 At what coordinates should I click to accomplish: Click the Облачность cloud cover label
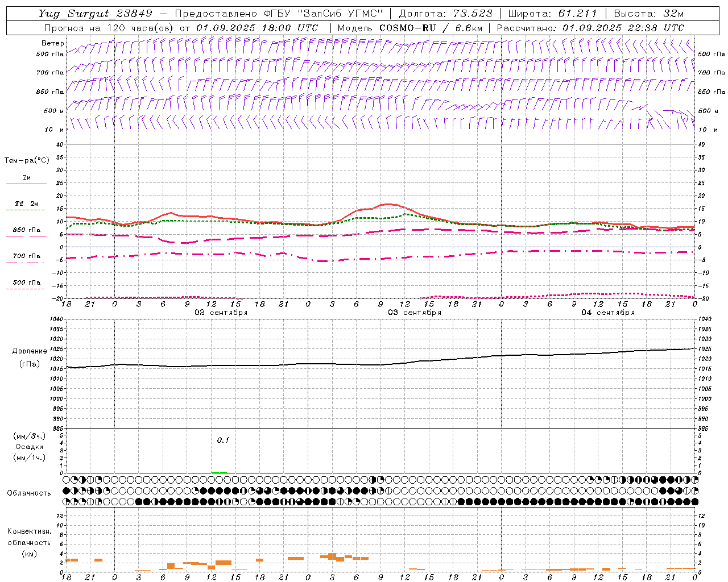click(29, 493)
